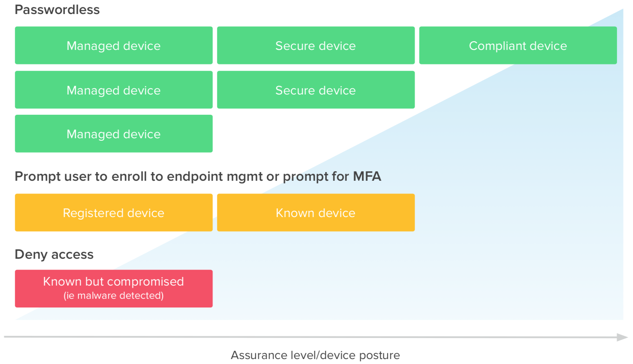Click the green Compliant device box

tap(517, 45)
